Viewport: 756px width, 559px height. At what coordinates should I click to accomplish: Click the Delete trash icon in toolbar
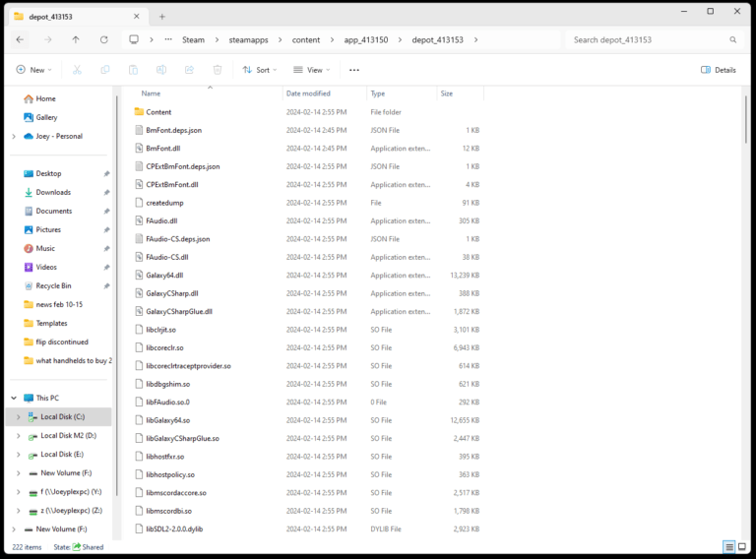pos(218,70)
